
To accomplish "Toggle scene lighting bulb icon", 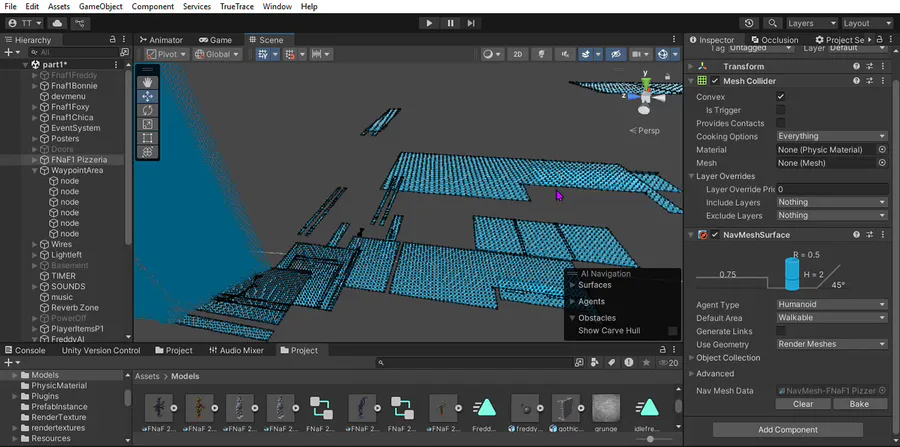I will pos(541,54).
